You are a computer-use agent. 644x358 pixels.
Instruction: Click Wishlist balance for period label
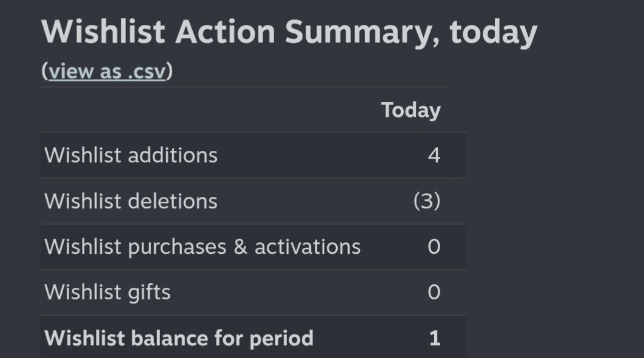click(179, 339)
